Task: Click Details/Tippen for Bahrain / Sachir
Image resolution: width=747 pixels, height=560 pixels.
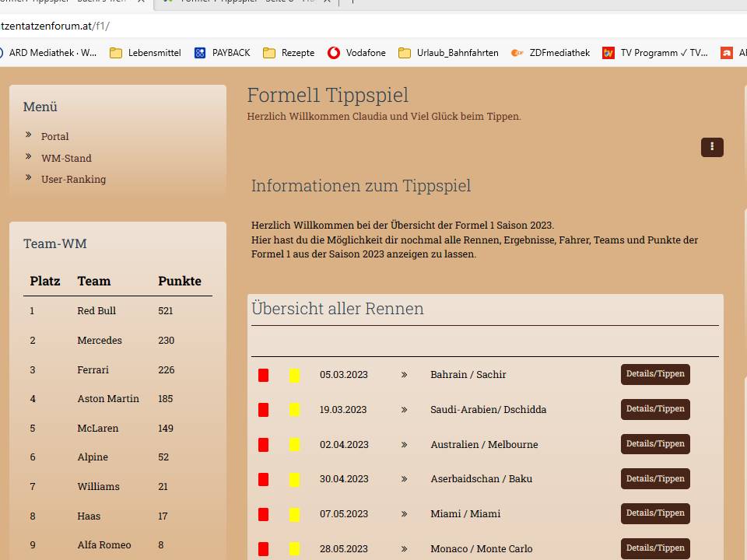Action: [x=655, y=374]
